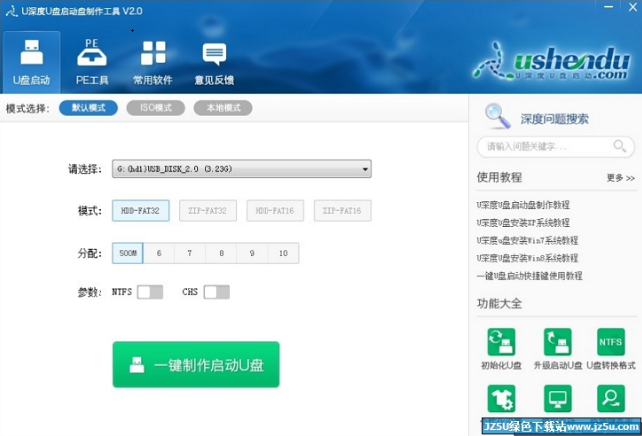Switch to 默认模式 mode

[88, 108]
